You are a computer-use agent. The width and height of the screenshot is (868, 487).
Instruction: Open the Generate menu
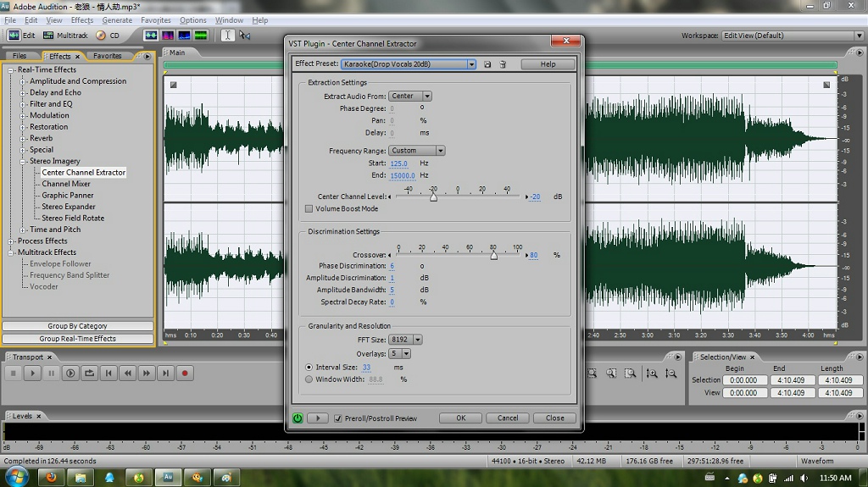click(117, 20)
